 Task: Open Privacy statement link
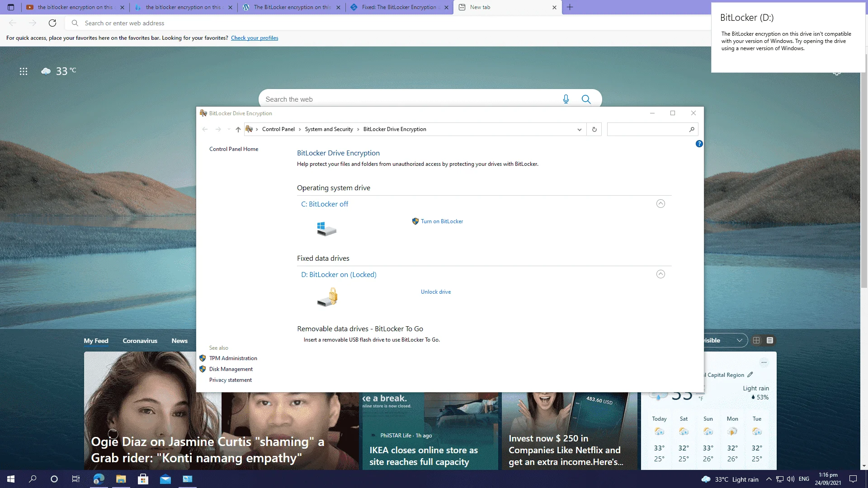[x=230, y=380]
